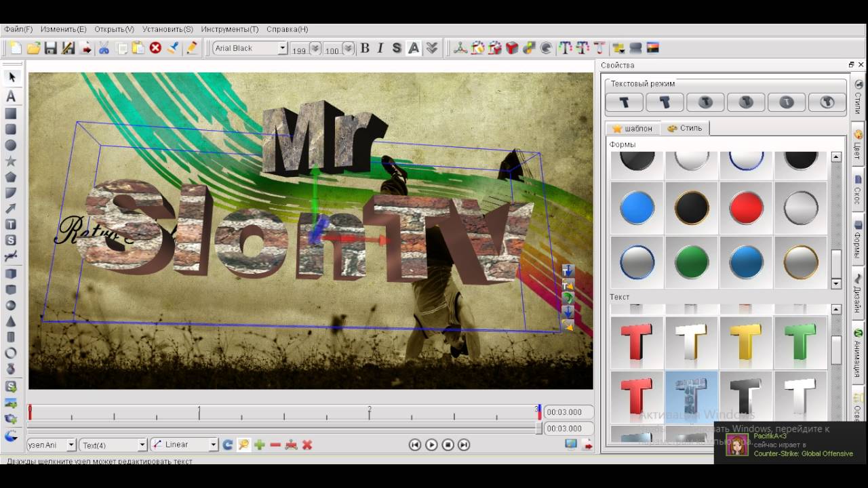
Task: Select the gold 3D text style thumbnail
Action: click(746, 342)
